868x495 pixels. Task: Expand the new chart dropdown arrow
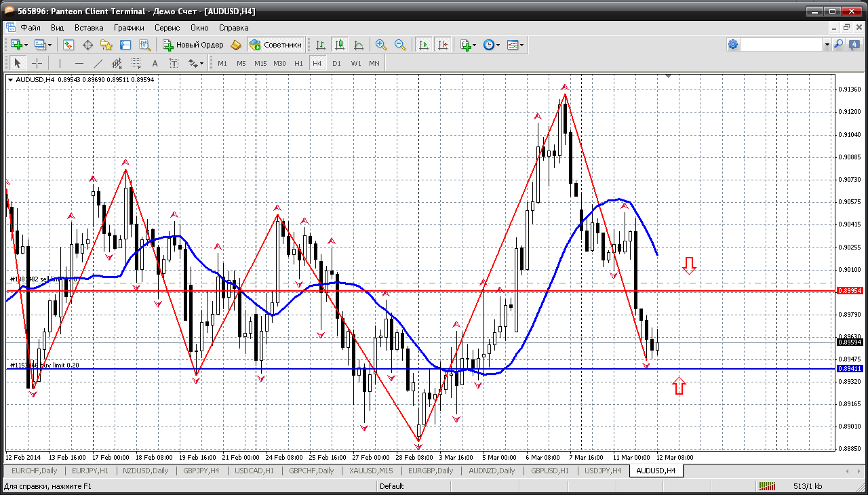click(26, 45)
